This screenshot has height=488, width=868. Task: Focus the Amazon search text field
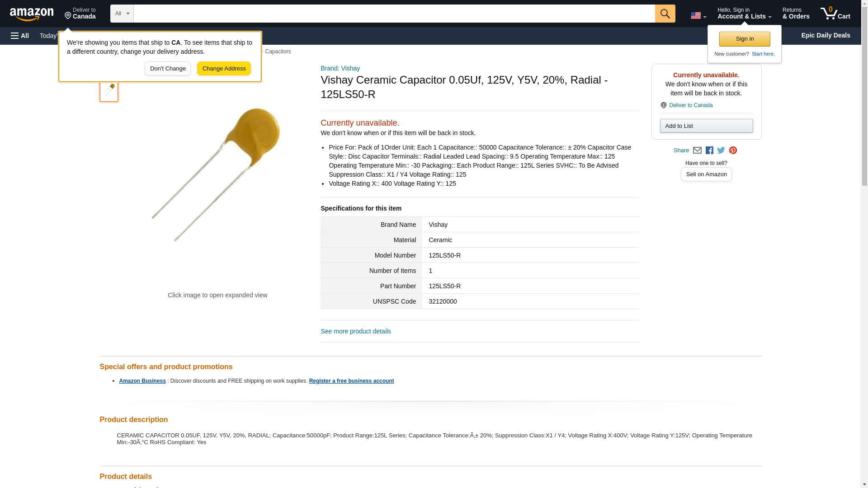(393, 14)
